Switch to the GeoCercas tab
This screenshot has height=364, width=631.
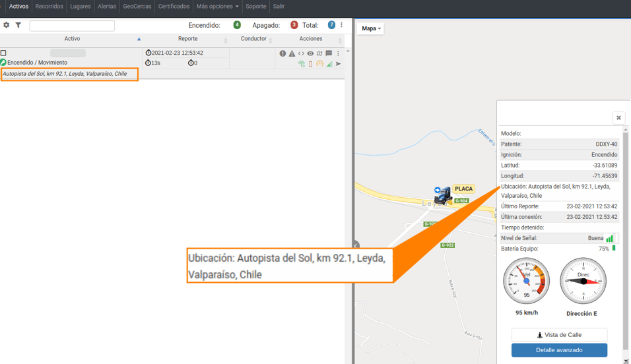click(x=137, y=7)
